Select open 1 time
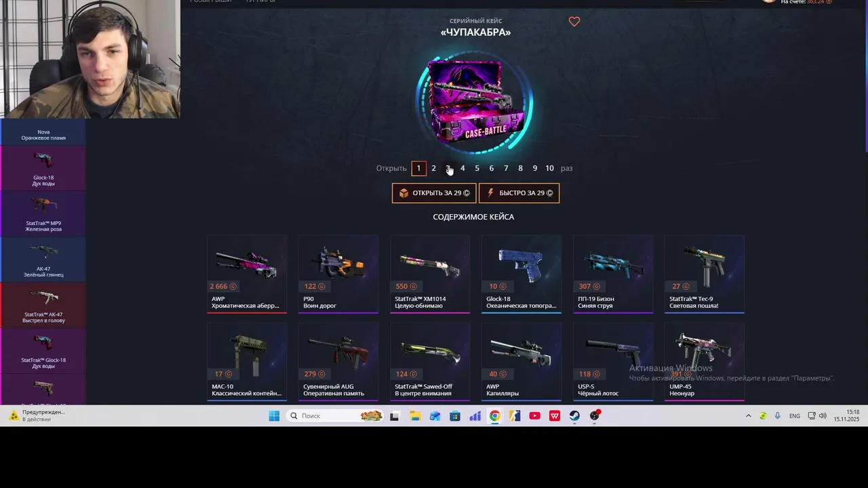The width and height of the screenshot is (868, 488). 418,168
